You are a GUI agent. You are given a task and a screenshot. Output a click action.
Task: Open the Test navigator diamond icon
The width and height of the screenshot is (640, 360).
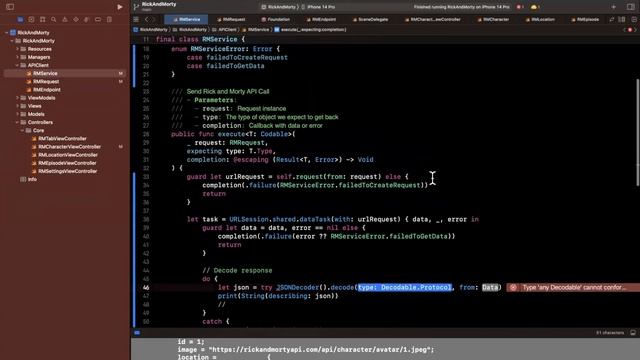click(76, 20)
